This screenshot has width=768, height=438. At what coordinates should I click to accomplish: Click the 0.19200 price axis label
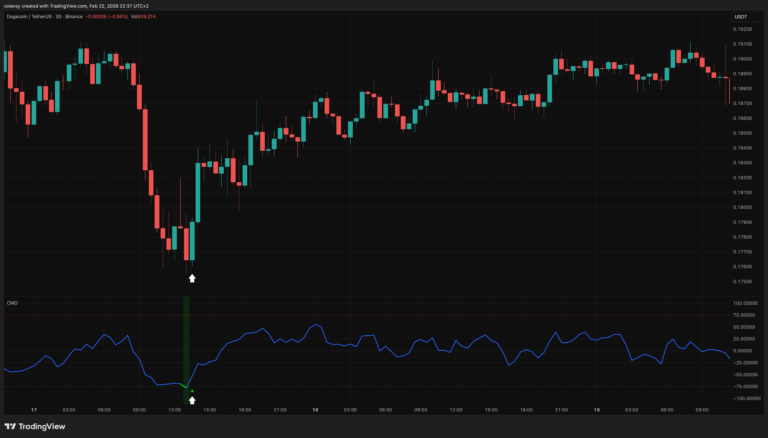pos(743,29)
